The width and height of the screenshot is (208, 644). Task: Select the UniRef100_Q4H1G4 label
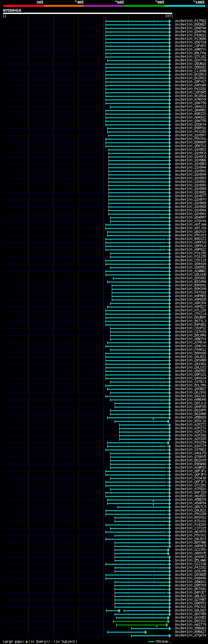(190, 378)
